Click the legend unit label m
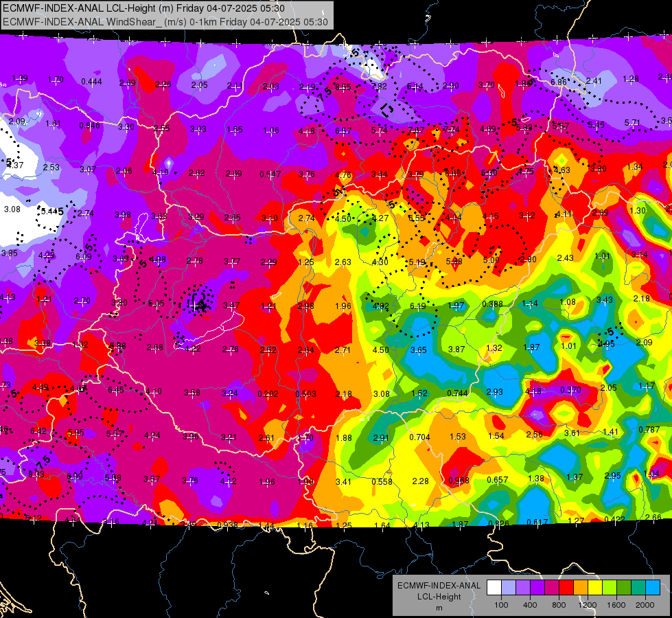Screen dimensions: 672x618 439,608
